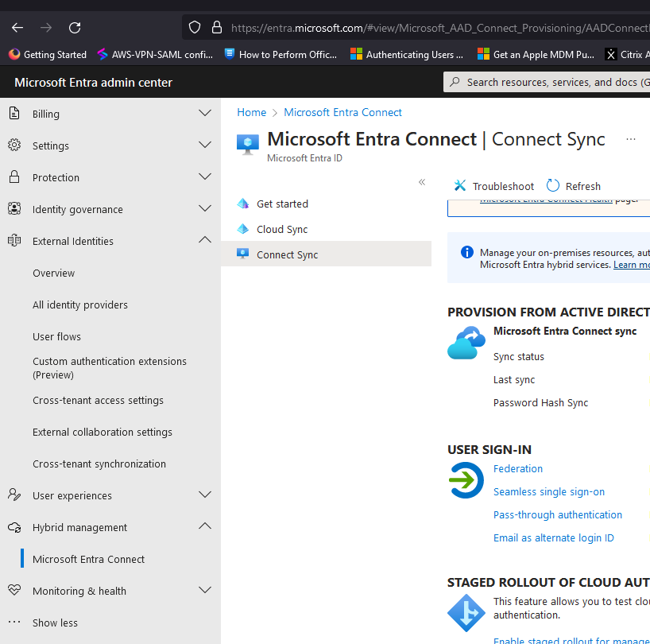Select Cloud Sync in the menu

click(282, 229)
